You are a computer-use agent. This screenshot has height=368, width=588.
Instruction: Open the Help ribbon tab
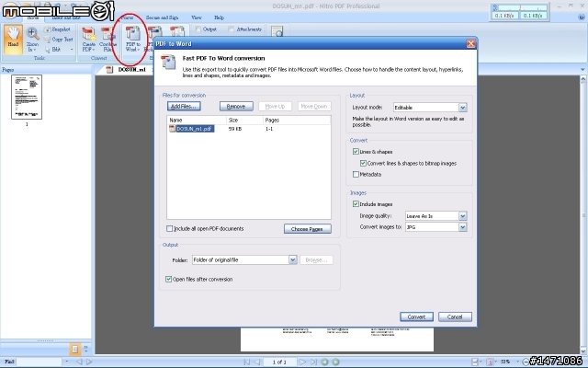[219, 17]
